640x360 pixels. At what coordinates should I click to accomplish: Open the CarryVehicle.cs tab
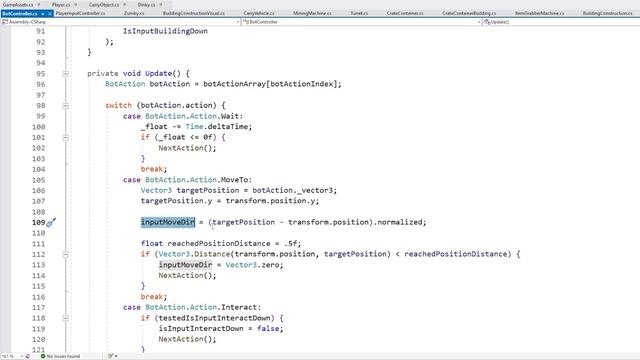259,13
